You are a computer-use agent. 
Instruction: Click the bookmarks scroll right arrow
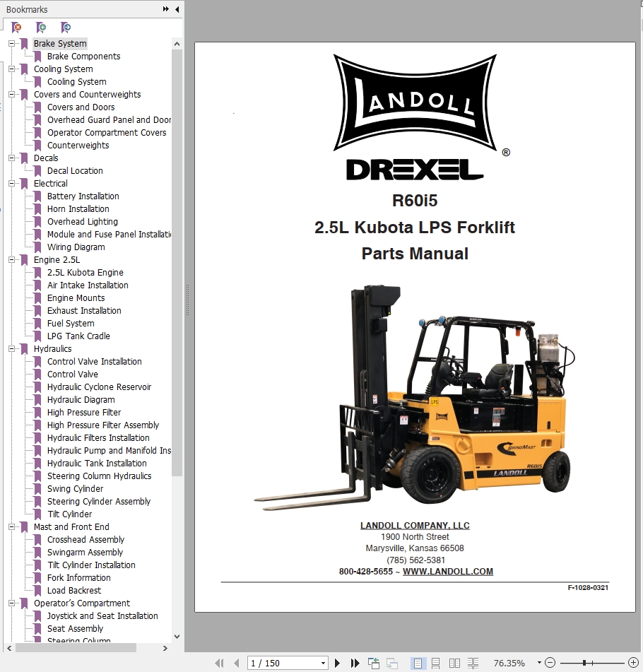[x=165, y=648]
